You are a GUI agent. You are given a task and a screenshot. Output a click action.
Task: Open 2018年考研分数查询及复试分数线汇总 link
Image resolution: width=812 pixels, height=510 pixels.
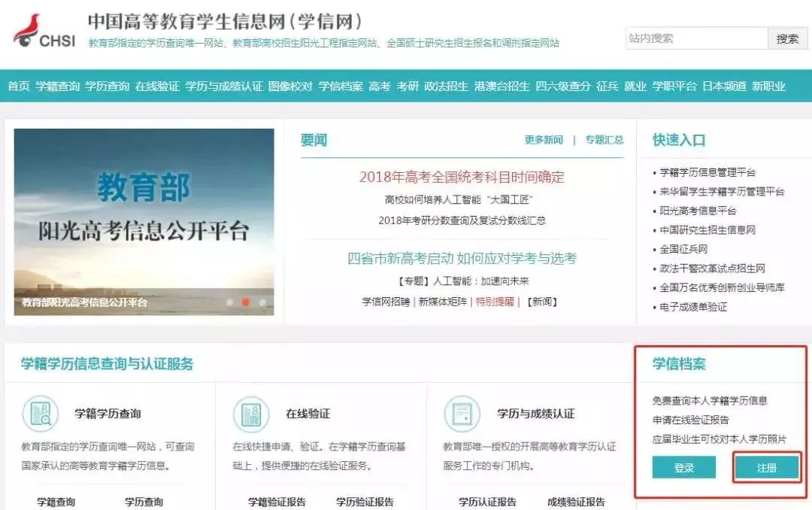[462, 221]
